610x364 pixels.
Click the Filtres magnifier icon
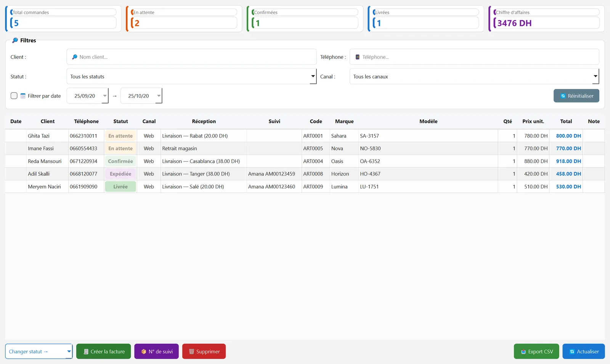15,40
